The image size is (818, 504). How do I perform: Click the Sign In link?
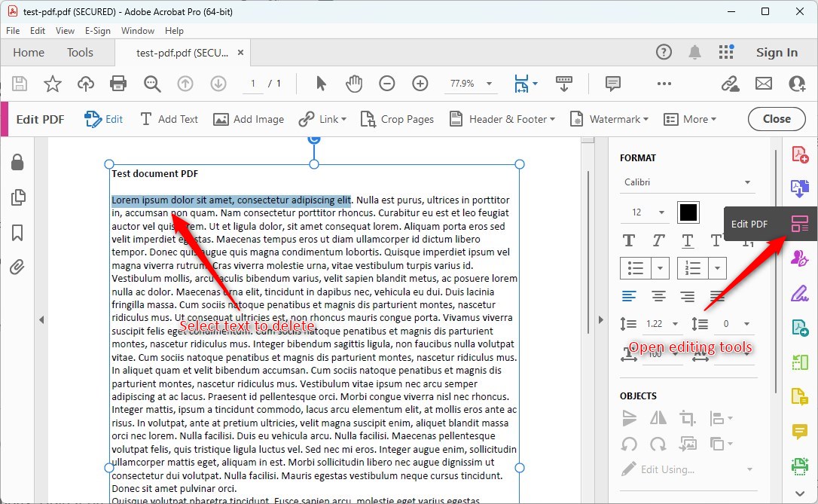tap(777, 52)
